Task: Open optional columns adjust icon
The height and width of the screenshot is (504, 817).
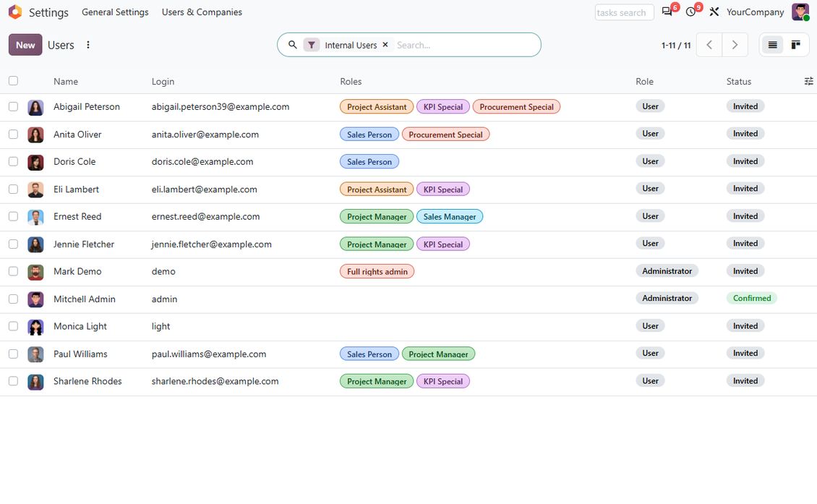Action: click(x=808, y=81)
